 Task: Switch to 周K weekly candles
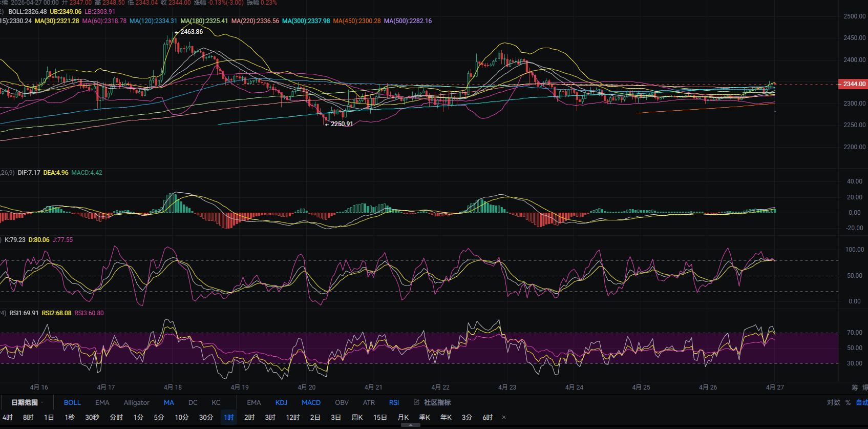pos(357,417)
